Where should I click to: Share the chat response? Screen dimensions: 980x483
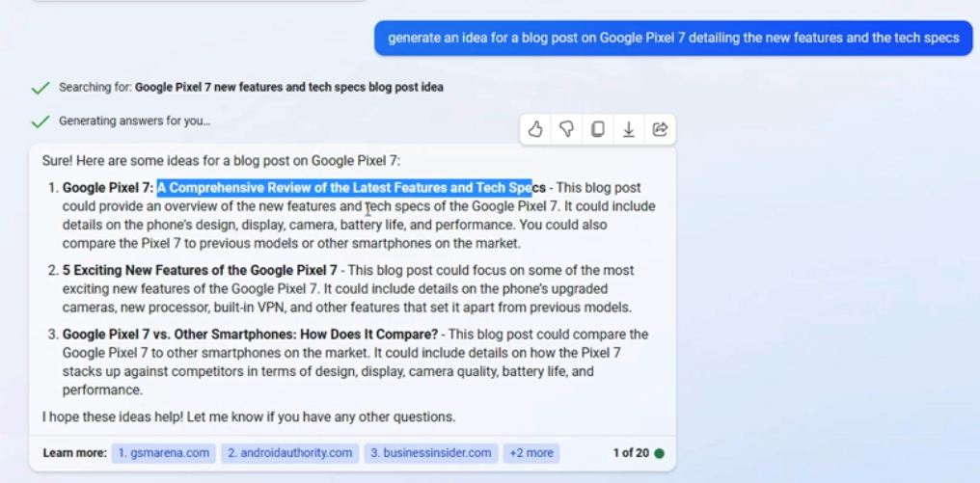click(660, 129)
